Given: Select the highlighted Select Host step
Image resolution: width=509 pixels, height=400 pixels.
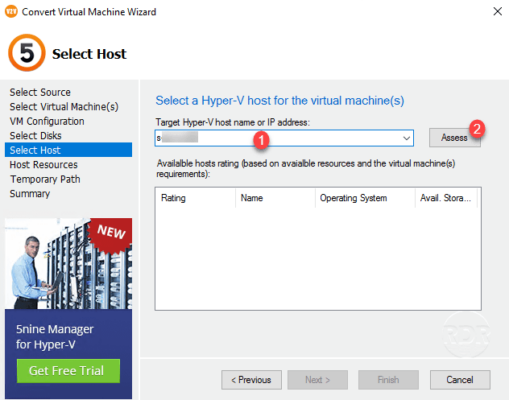Looking at the screenshot, I should click(68, 150).
